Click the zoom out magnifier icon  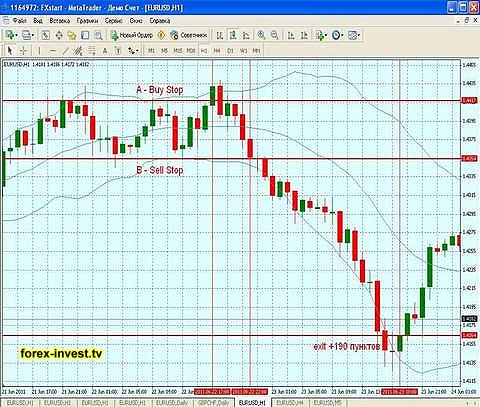click(x=274, y=35)
